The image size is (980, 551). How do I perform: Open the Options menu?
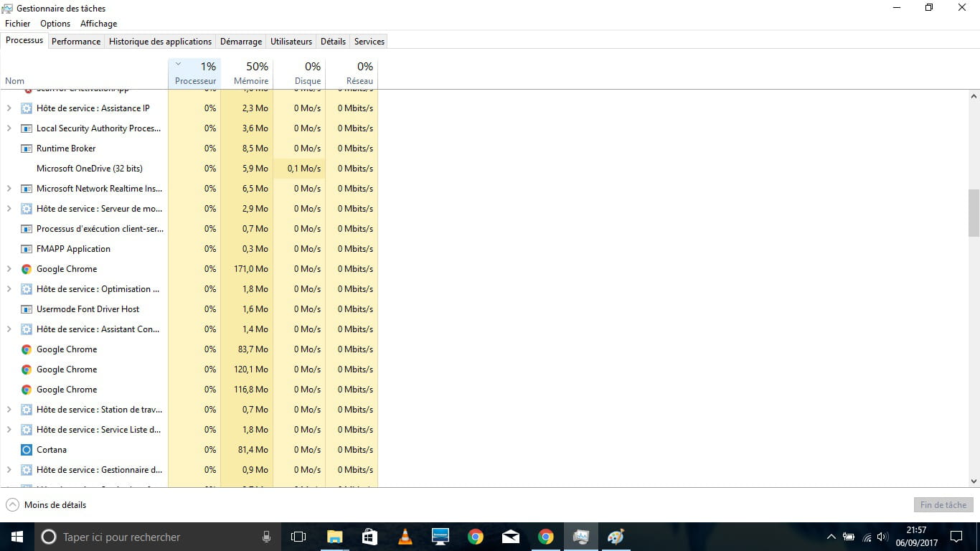tap(55, 24)
